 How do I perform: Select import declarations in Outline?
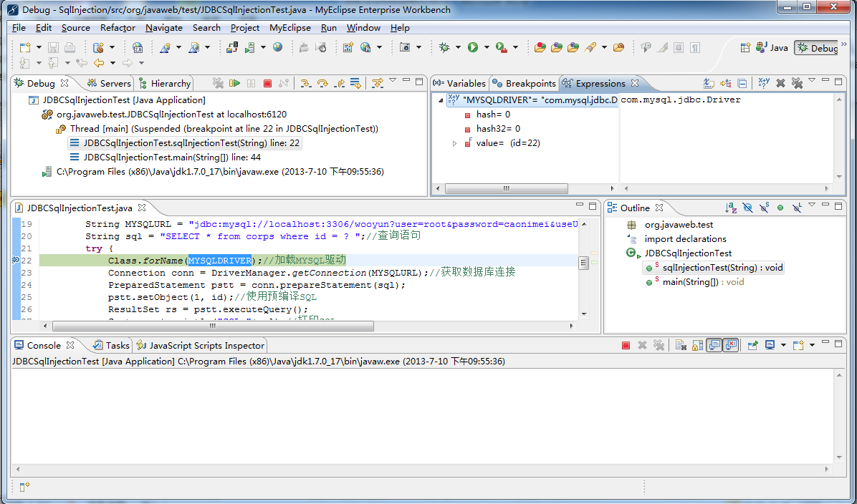[685, 238]
